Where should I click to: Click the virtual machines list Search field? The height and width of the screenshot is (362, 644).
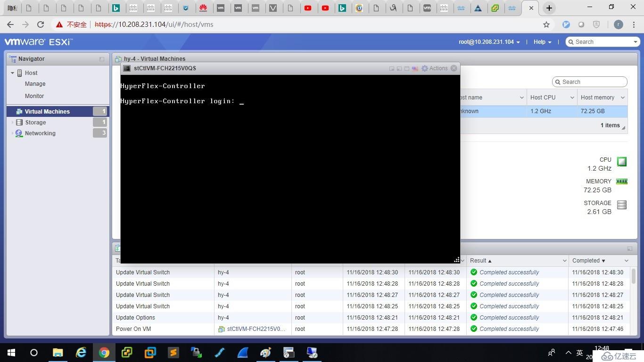(x=590, y=82)
